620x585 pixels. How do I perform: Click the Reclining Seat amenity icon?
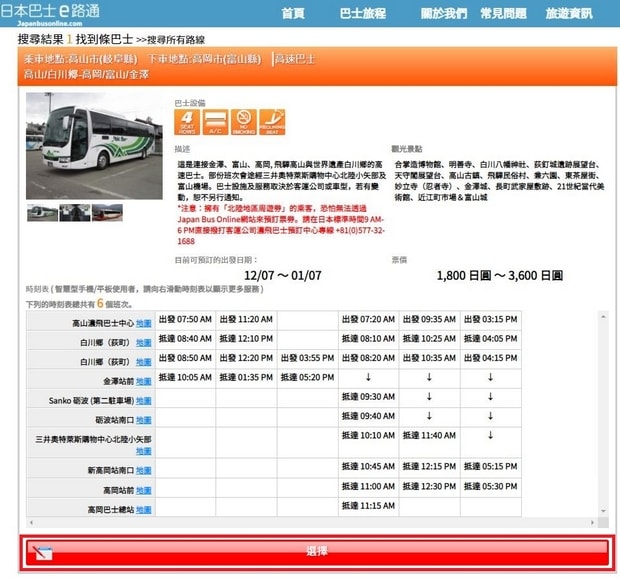(x=272, y=122)
